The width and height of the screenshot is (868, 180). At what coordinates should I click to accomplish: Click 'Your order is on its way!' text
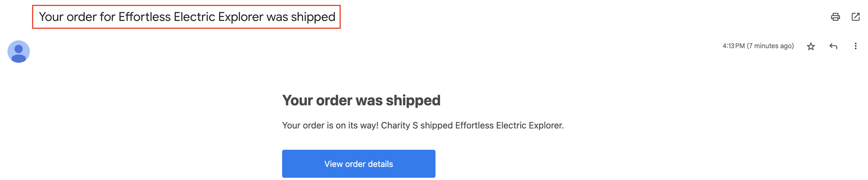(x=330, y=125)
